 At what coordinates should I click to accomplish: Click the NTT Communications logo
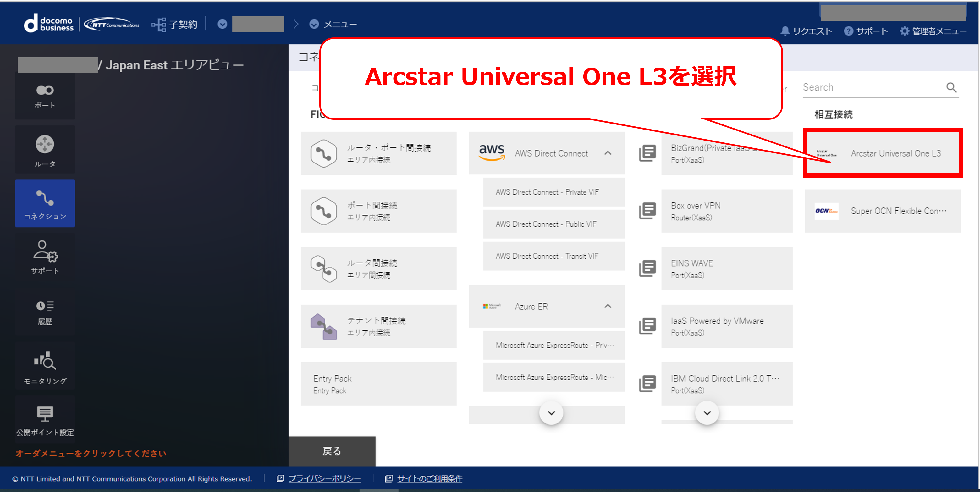pos(112,24)
